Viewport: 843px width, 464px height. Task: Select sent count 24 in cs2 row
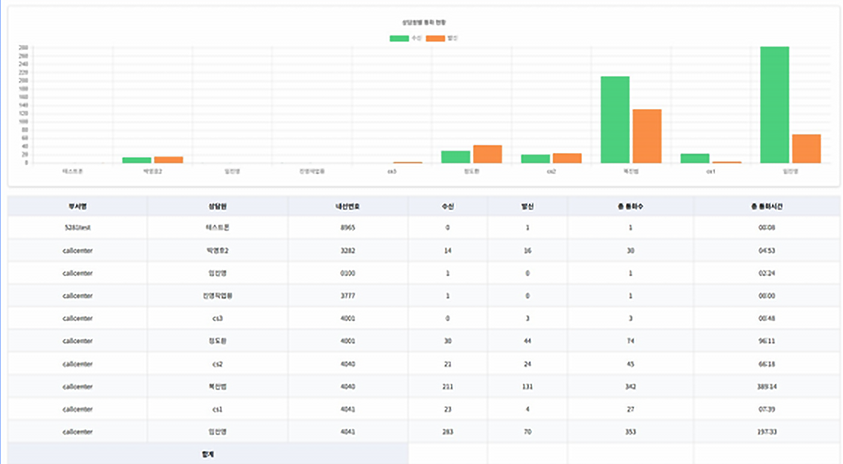coord(527,364)
